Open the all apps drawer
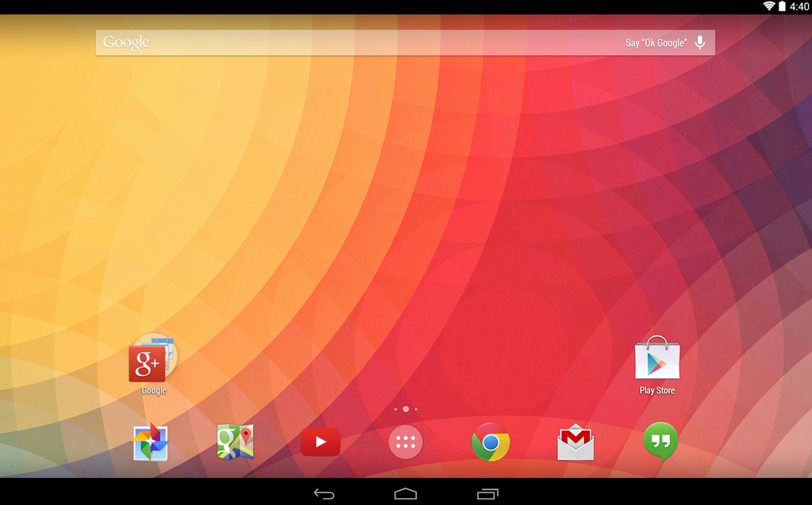 click(x=405, y=442)
